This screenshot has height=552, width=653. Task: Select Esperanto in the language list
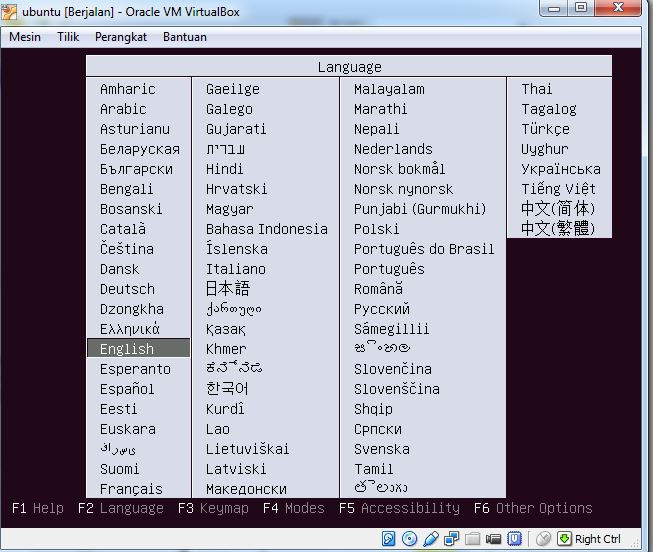(135, 369)
